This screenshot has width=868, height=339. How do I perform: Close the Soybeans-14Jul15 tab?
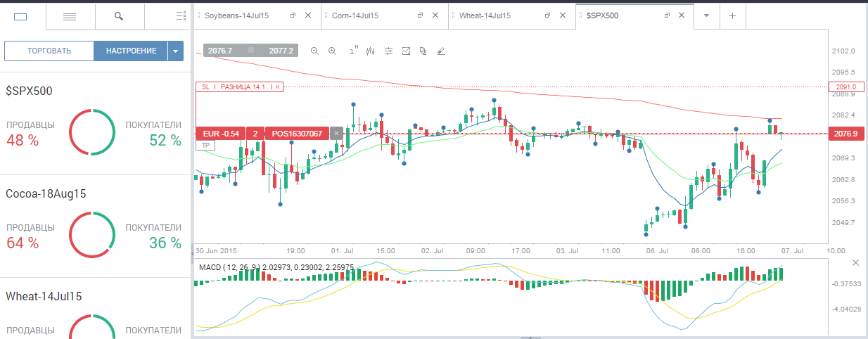[307, 15]
